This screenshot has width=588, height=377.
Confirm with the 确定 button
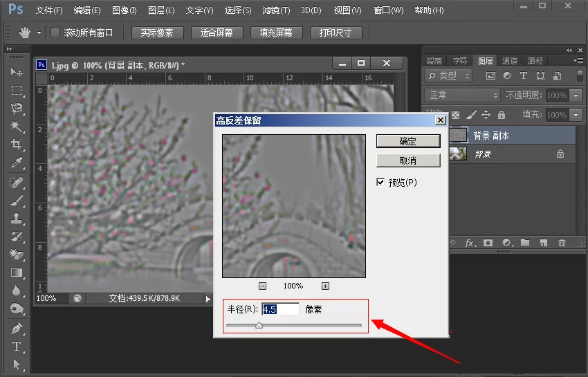408,141
